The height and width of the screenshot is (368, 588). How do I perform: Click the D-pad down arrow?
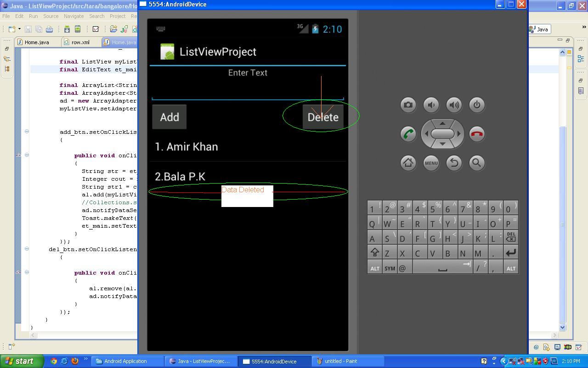point(442,144)
